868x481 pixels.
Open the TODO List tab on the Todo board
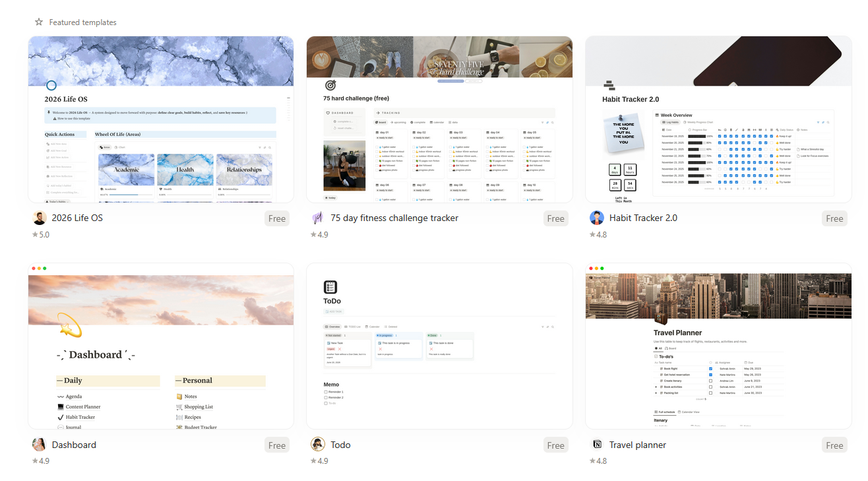tap(354, 327)
